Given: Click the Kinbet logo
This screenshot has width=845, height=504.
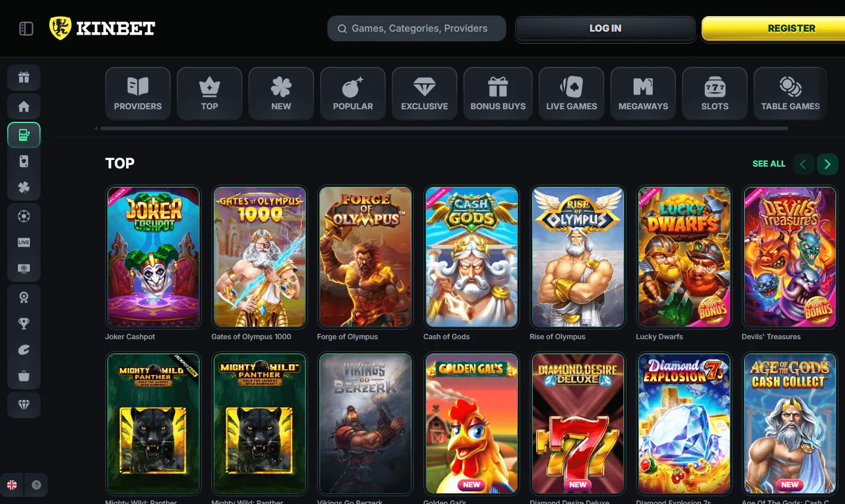Looking at the screenshot, I should point(102,28).
